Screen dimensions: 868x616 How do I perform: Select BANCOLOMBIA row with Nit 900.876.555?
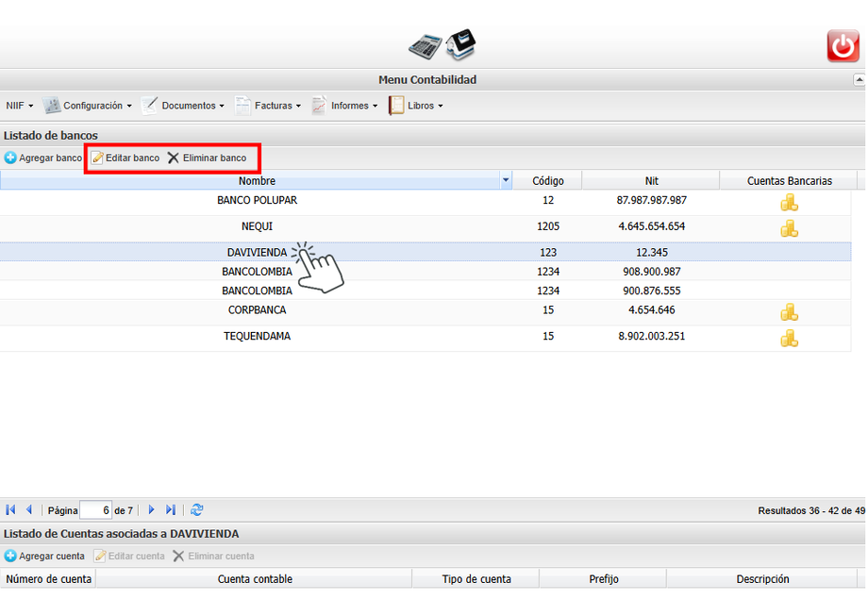(426, 291)
